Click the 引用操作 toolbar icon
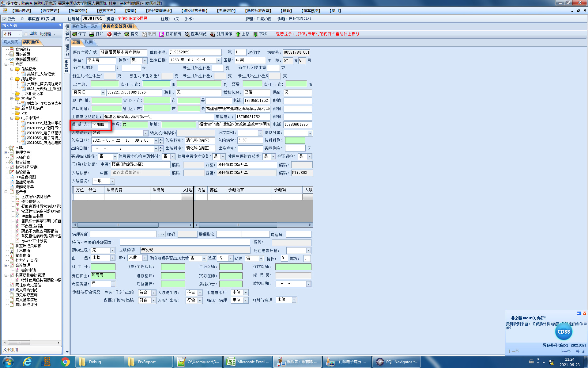 point(212,34)
